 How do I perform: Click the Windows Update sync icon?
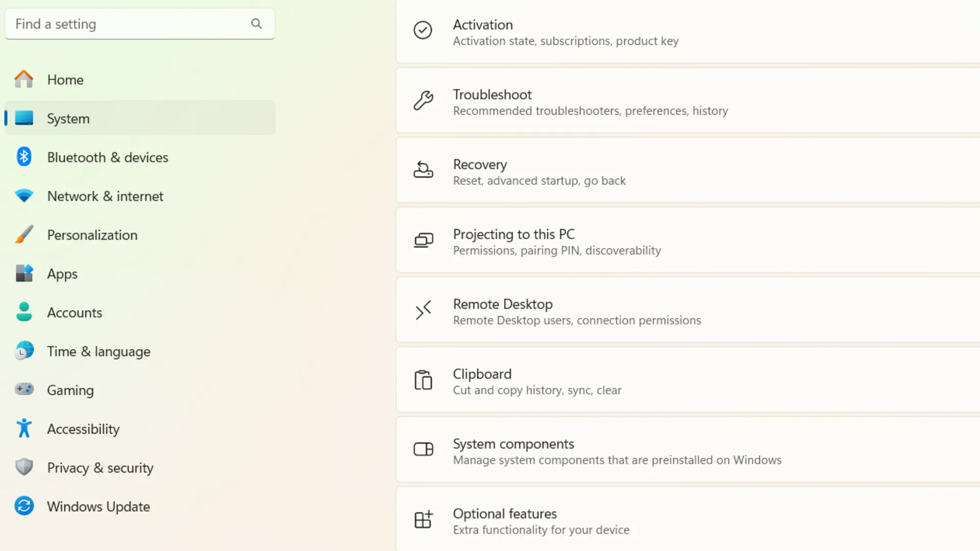pos(24,506)
